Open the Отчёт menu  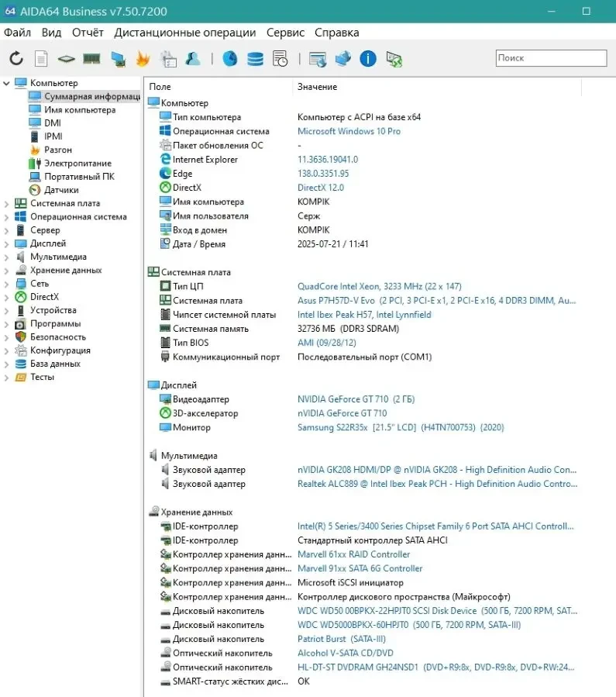pyautogui.click(x=88, y=33)
